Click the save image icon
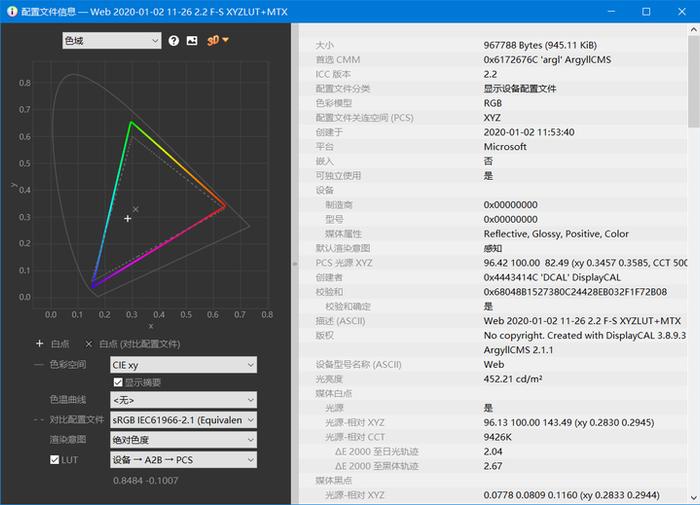Viewport: 700px width, 505px height. [x=192, y=41]
